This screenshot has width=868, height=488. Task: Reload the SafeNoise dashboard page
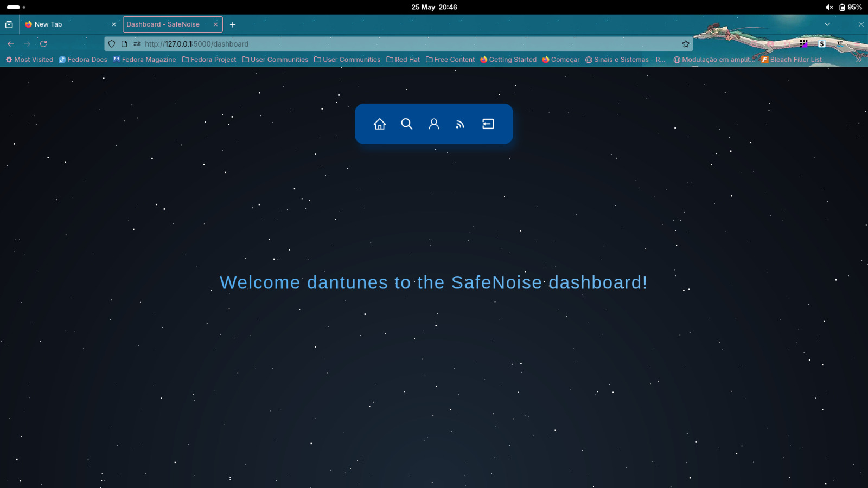pyautogui.click(x=42, y=44)
